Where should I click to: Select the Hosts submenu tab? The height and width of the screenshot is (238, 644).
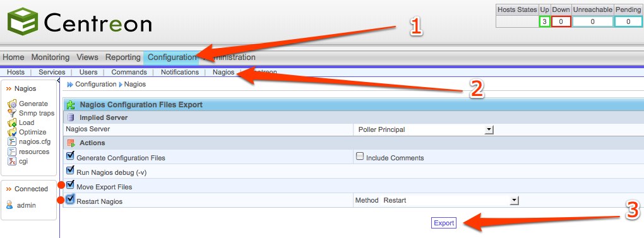[16, 72]
